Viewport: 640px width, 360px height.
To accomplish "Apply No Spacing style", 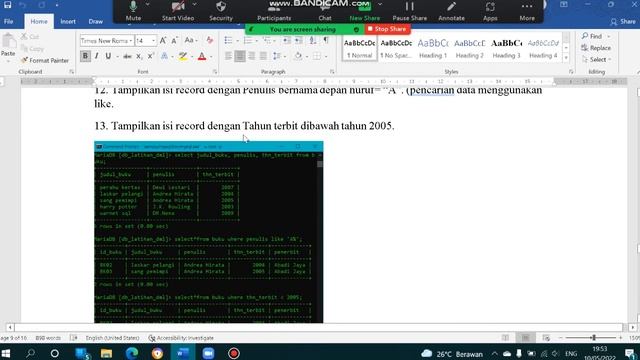I will coord(396,48).
